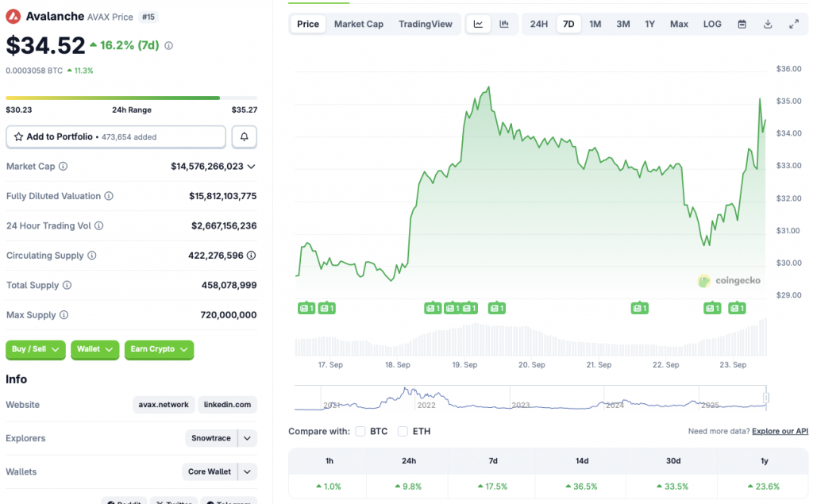Click the download chart data icon
Viewport: 813px width, 504px height.
click(x=768, y=24)
